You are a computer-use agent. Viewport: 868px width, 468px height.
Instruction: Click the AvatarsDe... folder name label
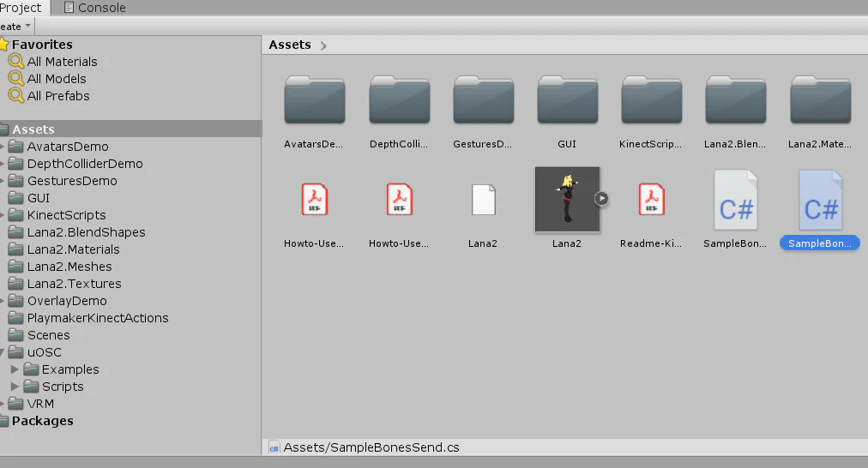[x=313, y=144]
